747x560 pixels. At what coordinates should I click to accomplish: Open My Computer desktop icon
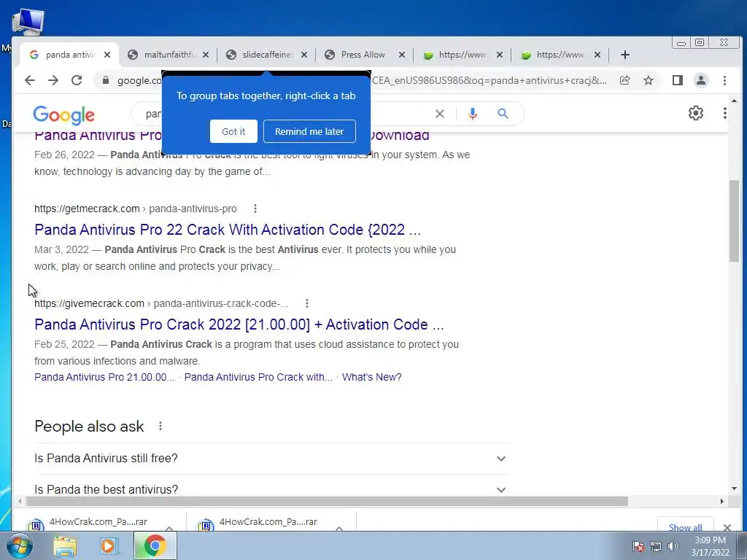pos(28,22)
